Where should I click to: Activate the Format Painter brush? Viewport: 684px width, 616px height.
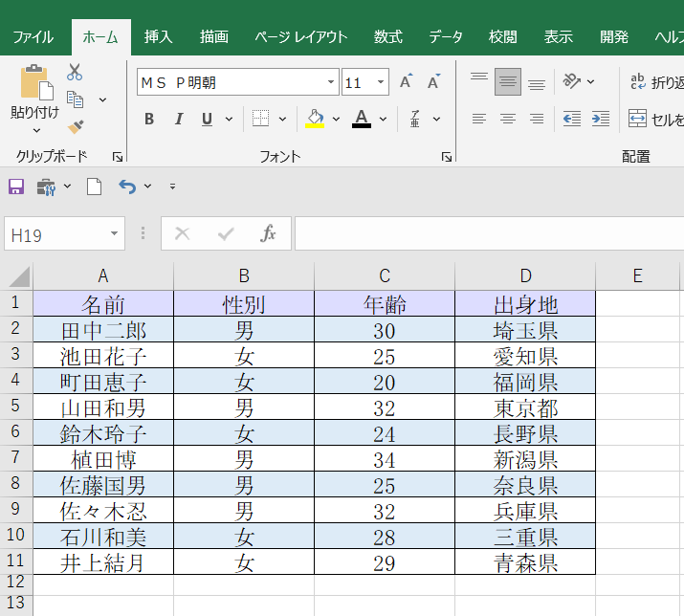76,126
